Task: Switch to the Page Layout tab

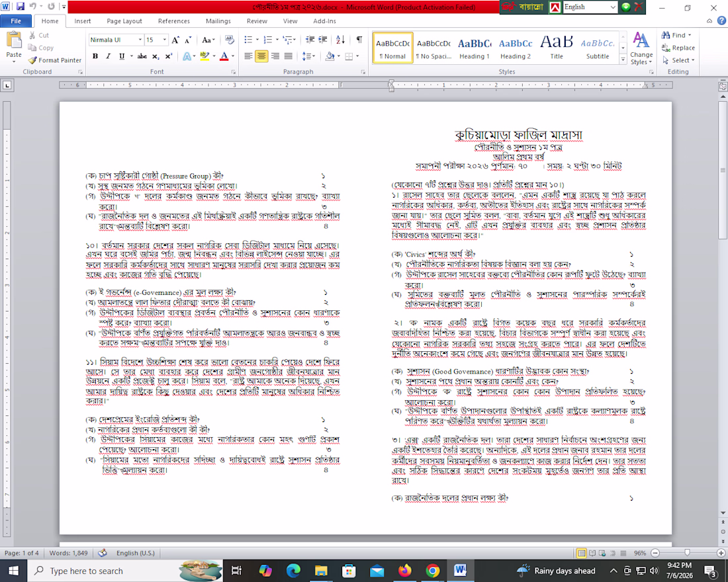Action: [x=124, y=21]
